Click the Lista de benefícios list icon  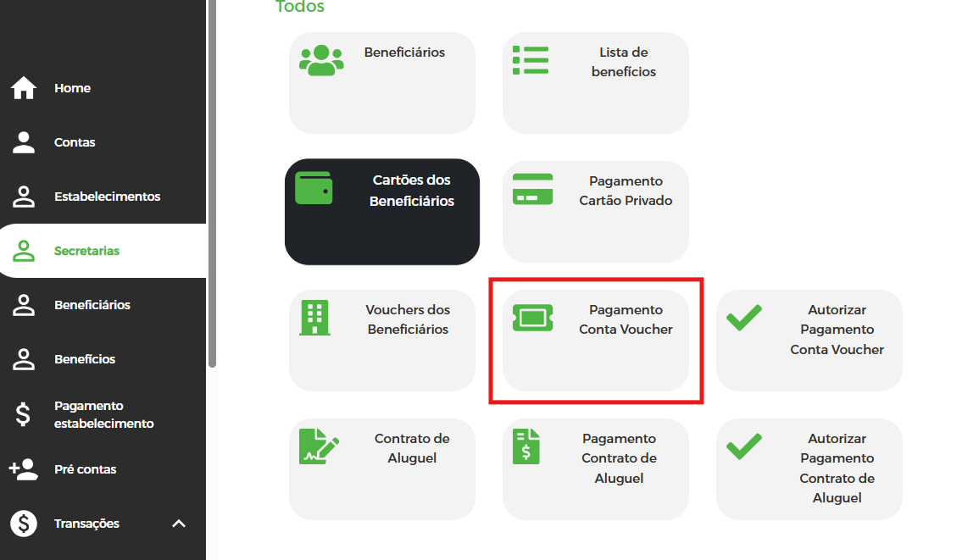pos(531,60)
